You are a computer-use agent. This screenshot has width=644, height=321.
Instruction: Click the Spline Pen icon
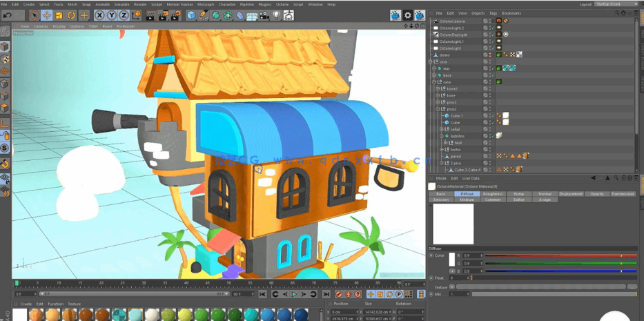204,16
